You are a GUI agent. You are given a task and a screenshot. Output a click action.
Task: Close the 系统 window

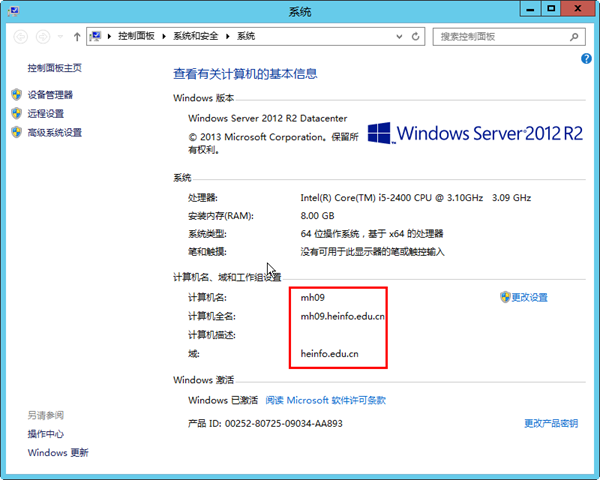pos(578,8)
